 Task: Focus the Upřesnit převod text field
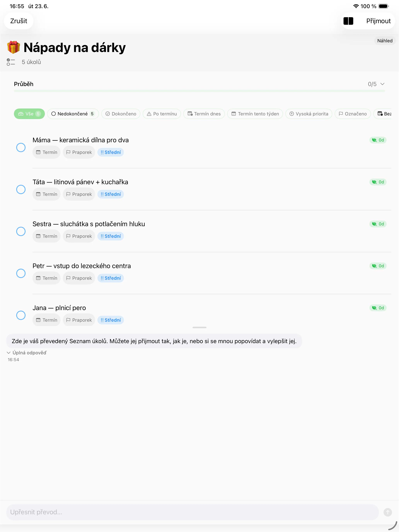[x=192, y=512]
